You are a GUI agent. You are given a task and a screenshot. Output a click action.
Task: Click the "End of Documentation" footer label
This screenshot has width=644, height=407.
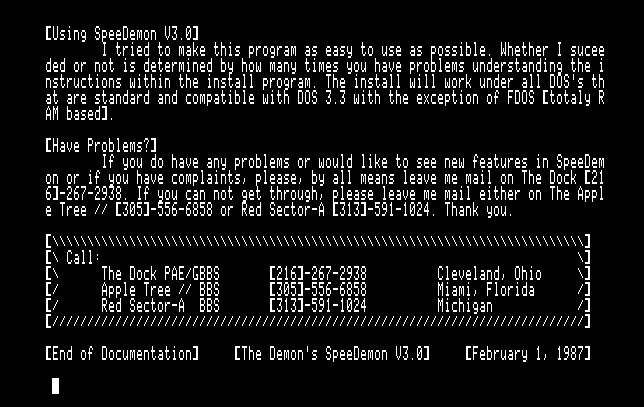point(122,354)
